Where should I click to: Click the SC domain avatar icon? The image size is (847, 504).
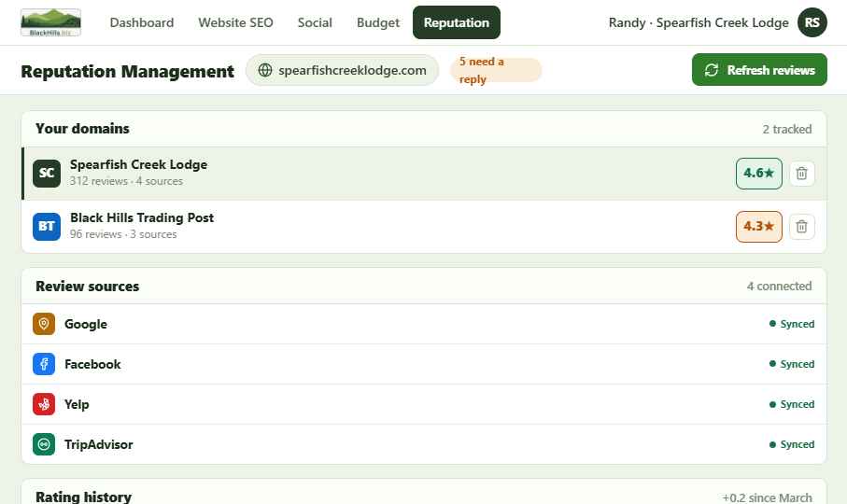47,174
